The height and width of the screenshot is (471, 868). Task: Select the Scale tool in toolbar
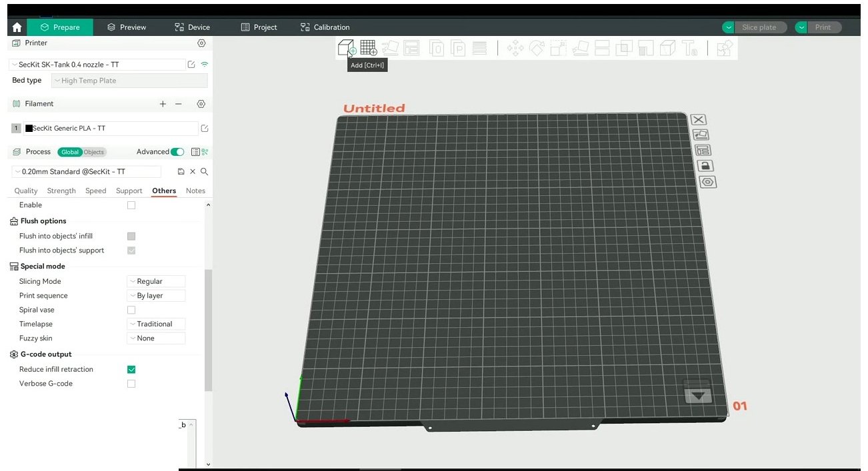coord(558,48)
